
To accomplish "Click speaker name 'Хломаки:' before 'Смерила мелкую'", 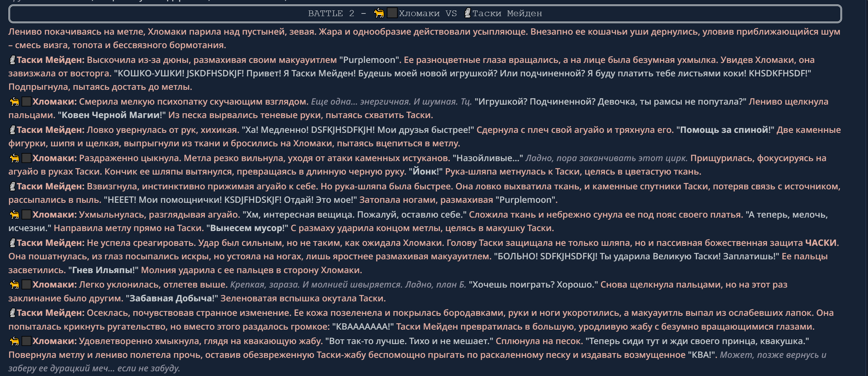I will (55, 102).
